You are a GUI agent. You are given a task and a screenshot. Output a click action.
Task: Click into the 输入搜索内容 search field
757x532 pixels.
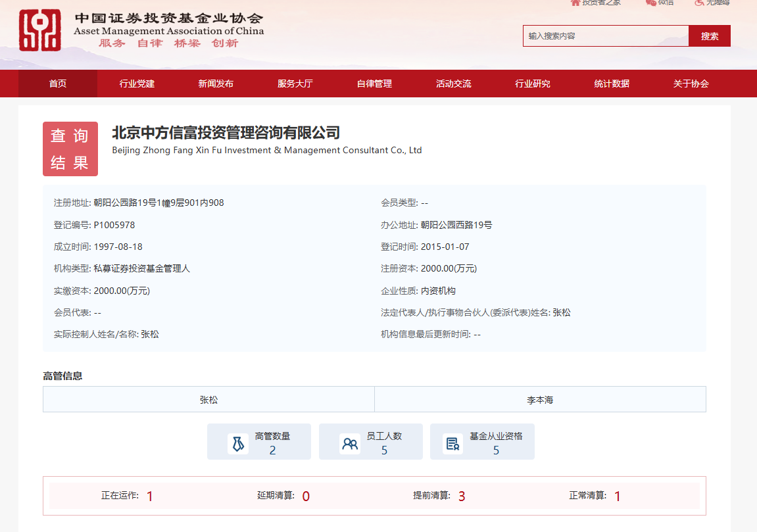pyautogui.click(x=605, y=36)
